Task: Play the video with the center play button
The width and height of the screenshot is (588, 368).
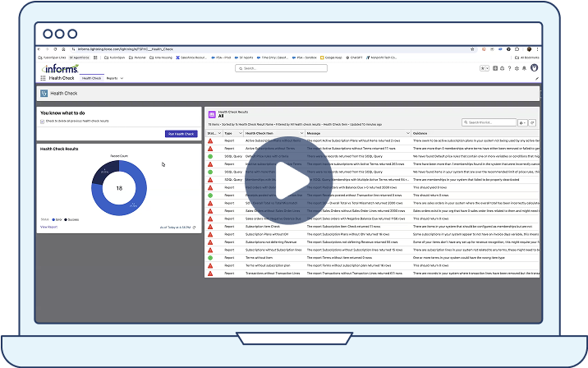Action: coord(289,181)
